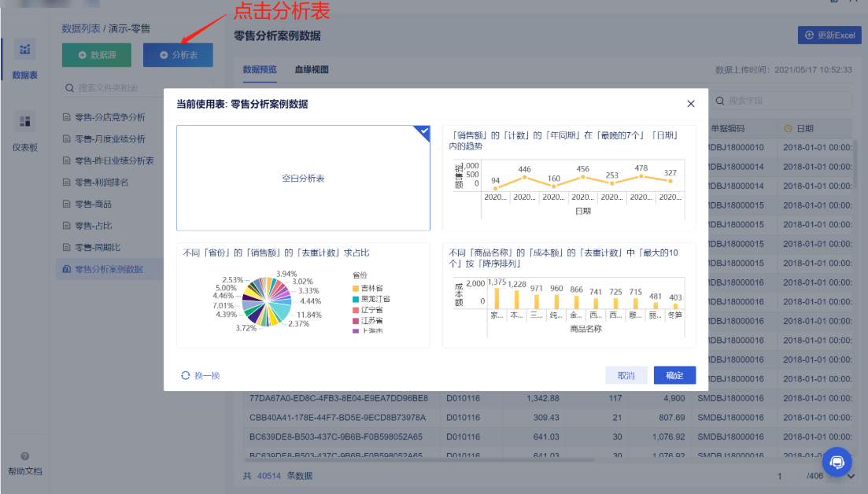The width and height of the screenshot is (868, 494).
Task: Click the 零售分析案例数据 page title
Action: coord(277,36)
